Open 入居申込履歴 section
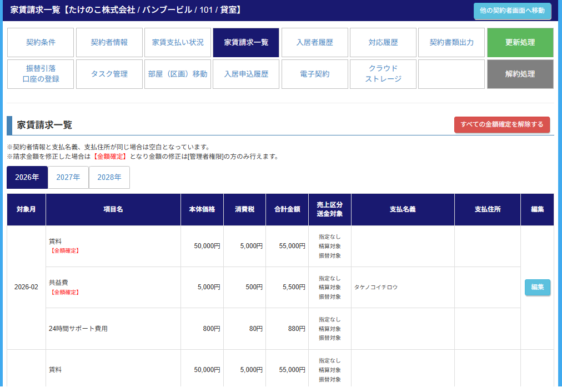 point(247,74)
